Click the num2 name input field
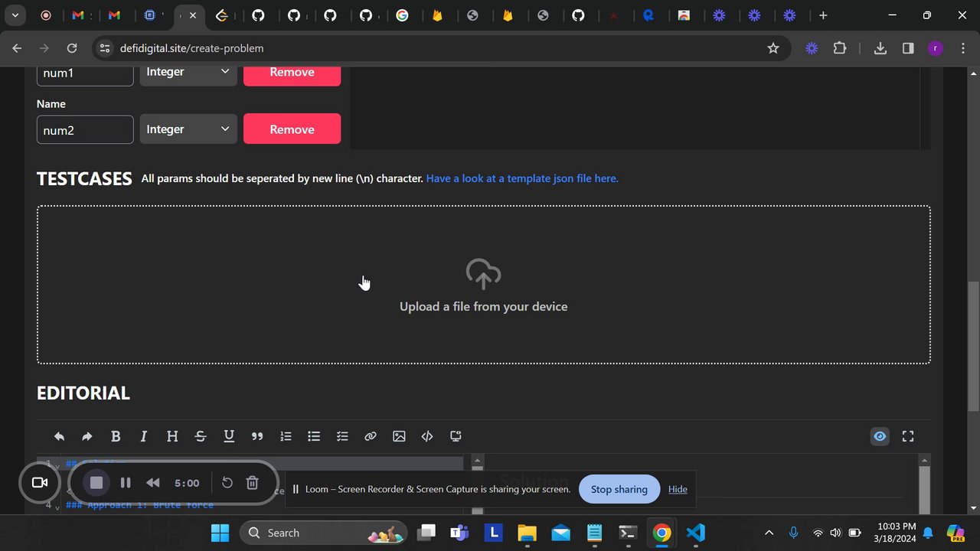 tap(85, 130)
